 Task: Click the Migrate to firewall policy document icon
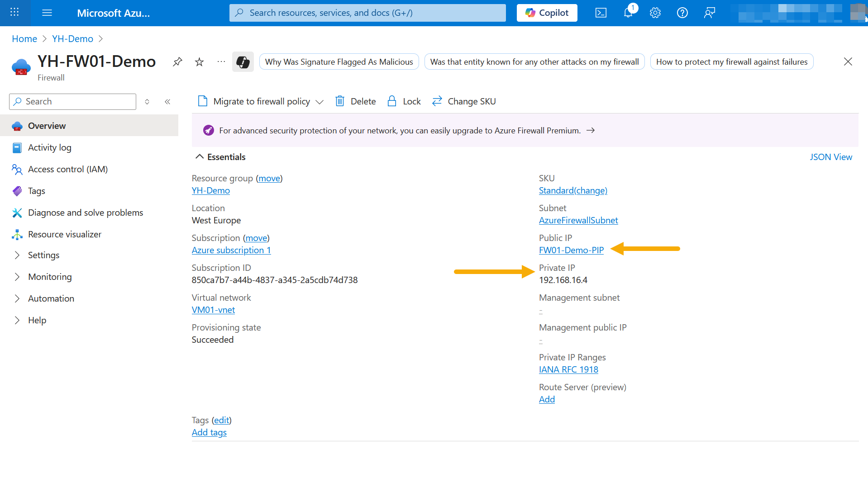tap(203, 101)
